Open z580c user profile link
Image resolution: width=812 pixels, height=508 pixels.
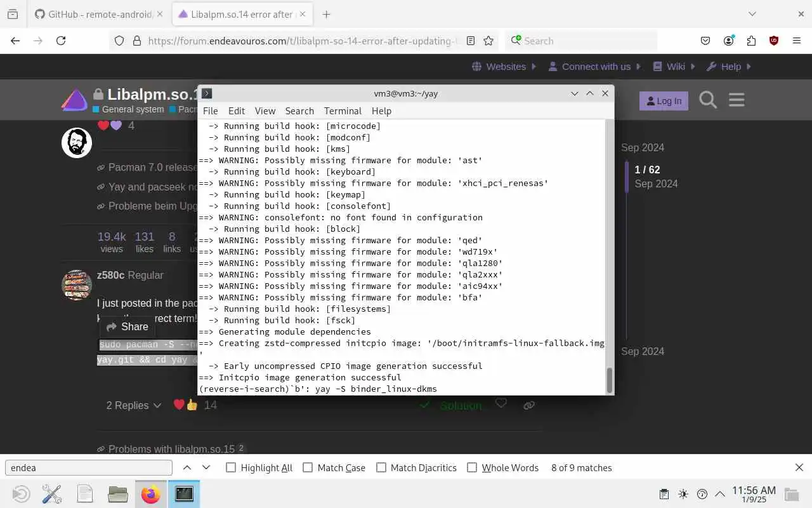click(110, 275)
